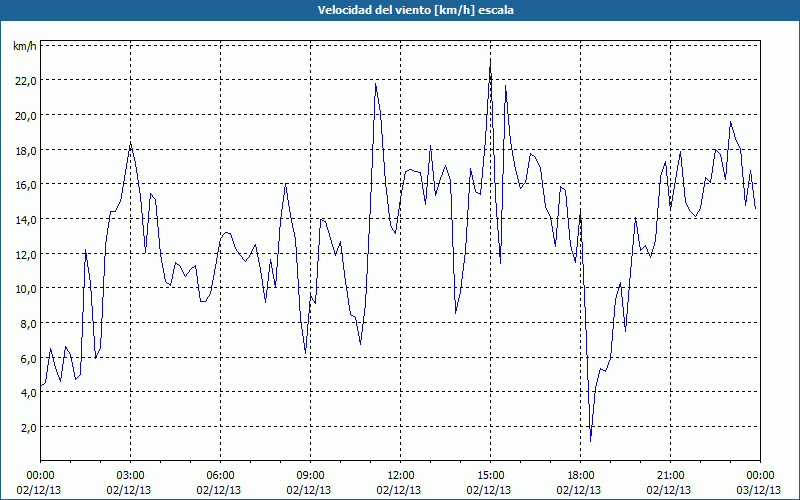Screen dimensions: 800x500
Task: Select the '18:00' time axis label
Action: tap(580, 476)
